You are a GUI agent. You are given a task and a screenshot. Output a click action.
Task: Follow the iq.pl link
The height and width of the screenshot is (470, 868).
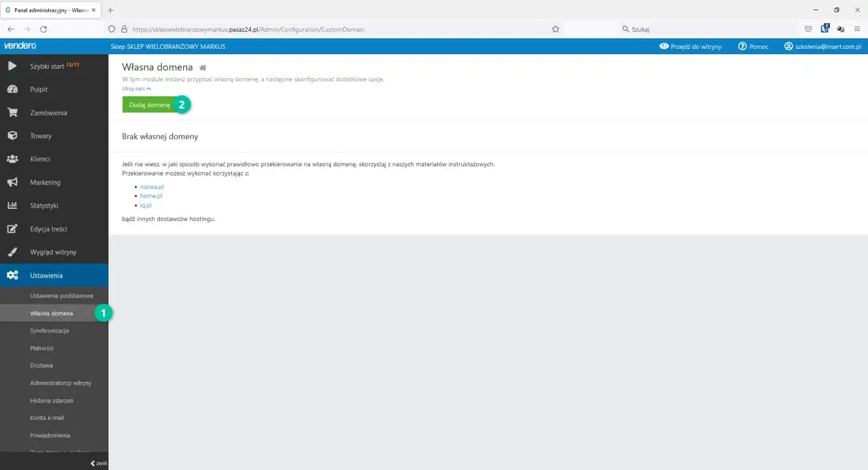click(146, 205)
